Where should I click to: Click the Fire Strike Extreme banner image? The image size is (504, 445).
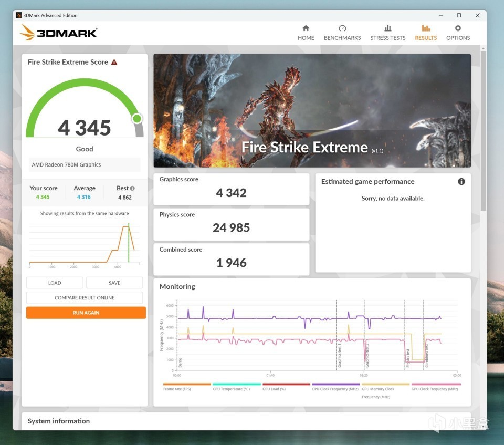pyautogui.click(x=312, y=110)
